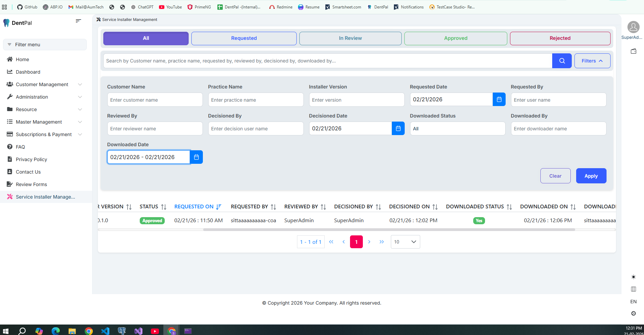
Task: Open the rows per page dropdown
Action: (405, 242)
